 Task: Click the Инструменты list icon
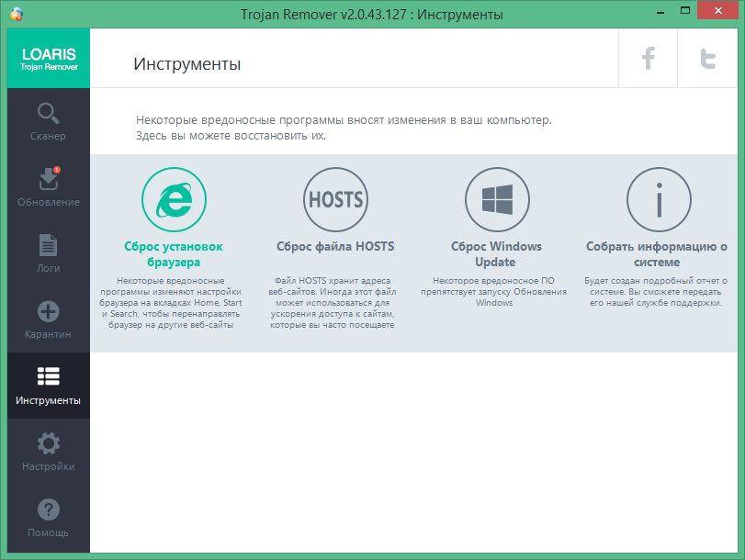pyautogui.click(x=49, y=376)
